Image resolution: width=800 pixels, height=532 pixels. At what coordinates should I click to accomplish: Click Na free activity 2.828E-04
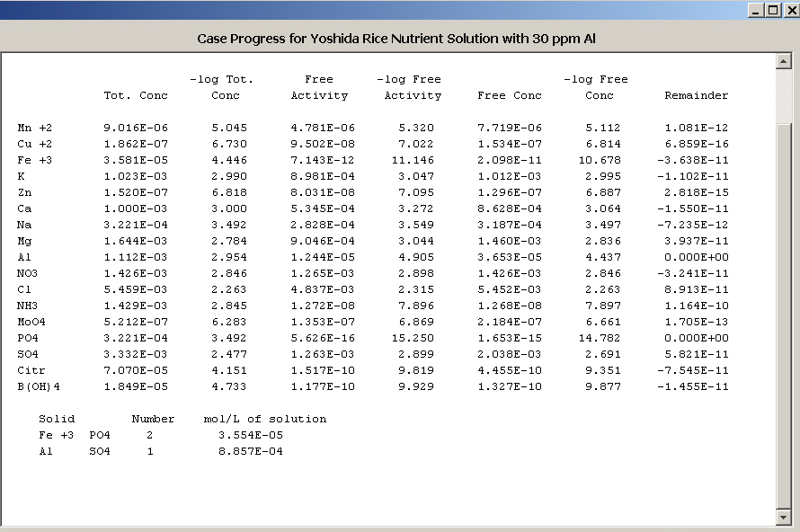(323, 225)
